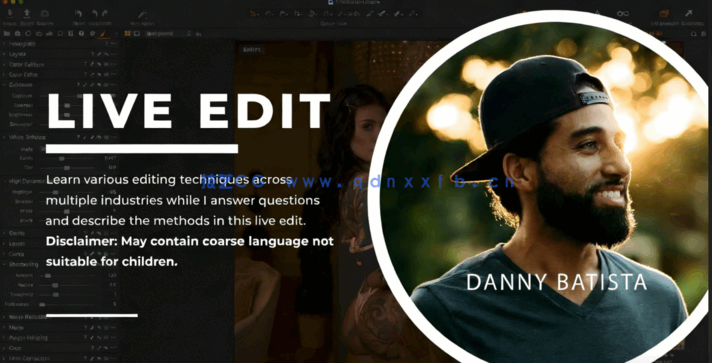Click the Brightness slider handle
Image resolution: width=712 pixels, height=363 pixels.
(67, 115)
